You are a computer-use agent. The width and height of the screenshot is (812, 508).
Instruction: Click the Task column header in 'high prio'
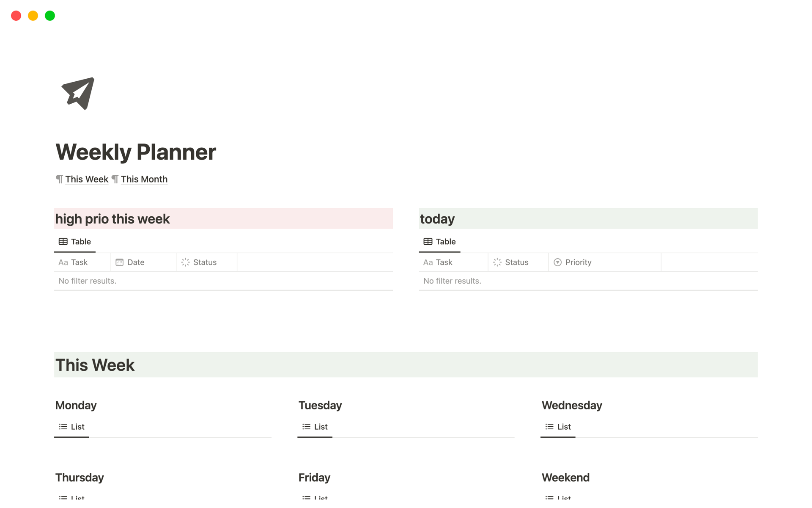(x=79, y=262)
